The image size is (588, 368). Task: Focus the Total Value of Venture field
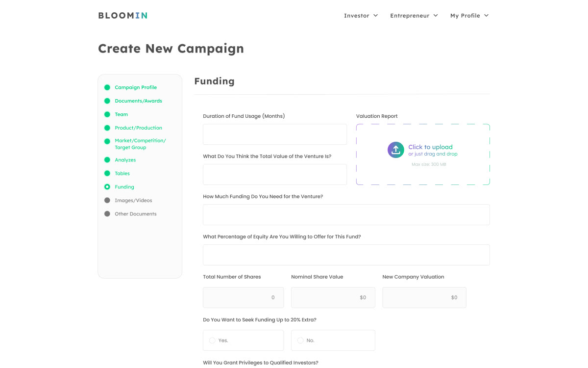tap(275, 174)
